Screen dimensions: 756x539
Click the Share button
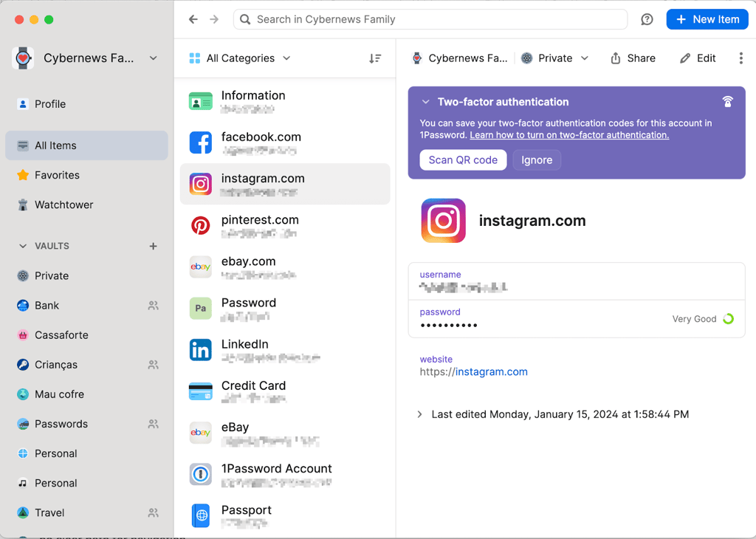coord(633,58)
